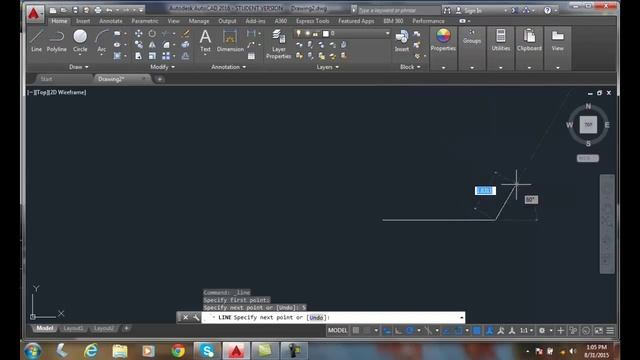Select the Arc tool
The image size is (640, 360).
(x=101, y=41)
